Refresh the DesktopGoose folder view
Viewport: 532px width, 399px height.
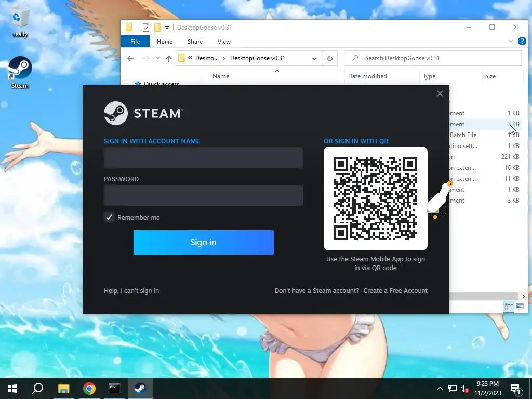[329, 58]
